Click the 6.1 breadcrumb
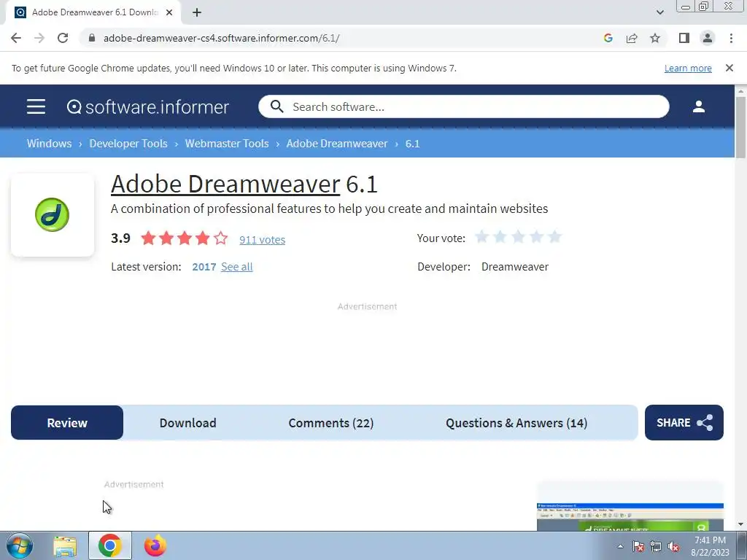Image resolution: width=747 pixels, height=560 pixels. [413, 144]
